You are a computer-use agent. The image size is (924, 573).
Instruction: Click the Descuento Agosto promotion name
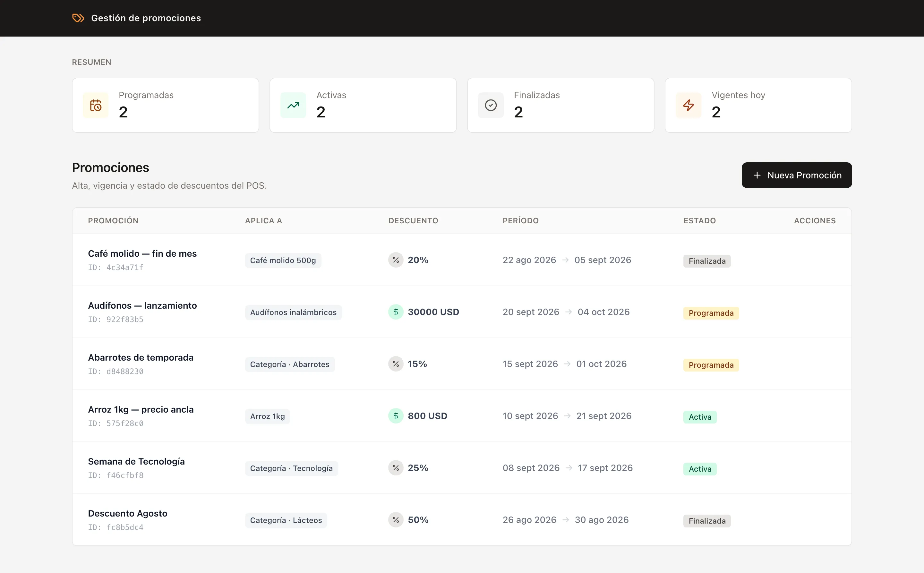point(128,513)
